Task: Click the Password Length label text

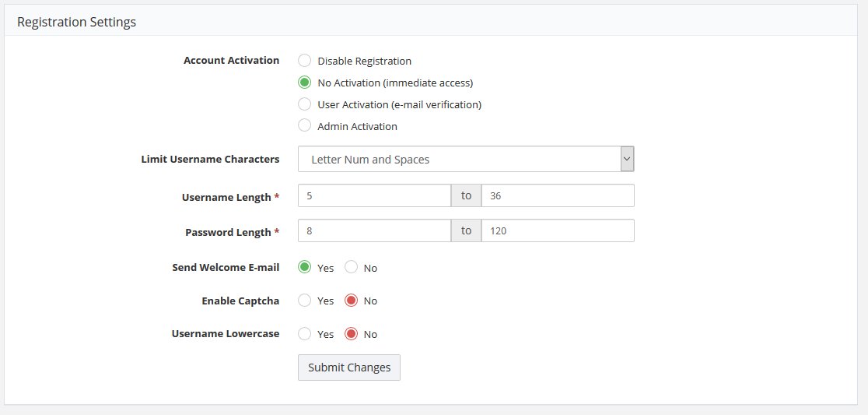Action: tap(228, 232)
